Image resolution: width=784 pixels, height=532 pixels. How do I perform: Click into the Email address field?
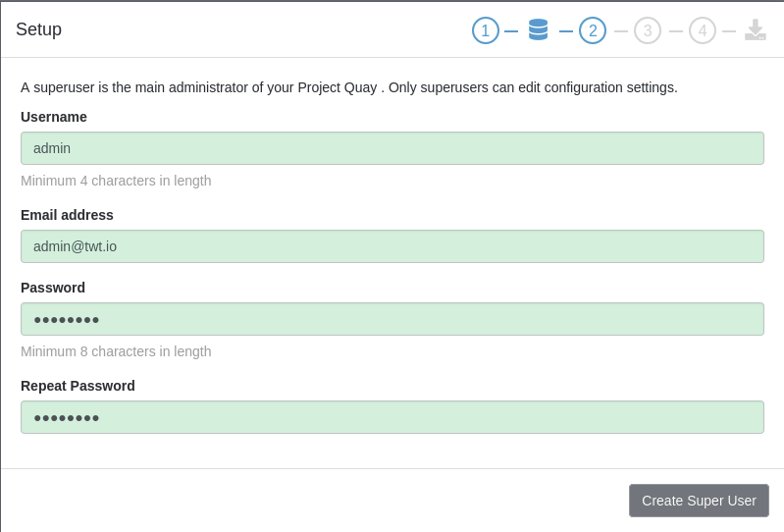coord(392,246)
